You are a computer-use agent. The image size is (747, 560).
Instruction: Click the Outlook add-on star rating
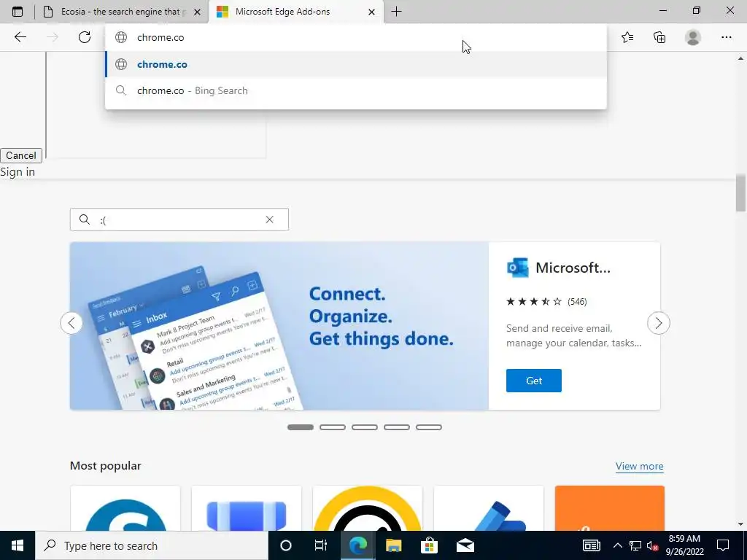tap(533, 301)
